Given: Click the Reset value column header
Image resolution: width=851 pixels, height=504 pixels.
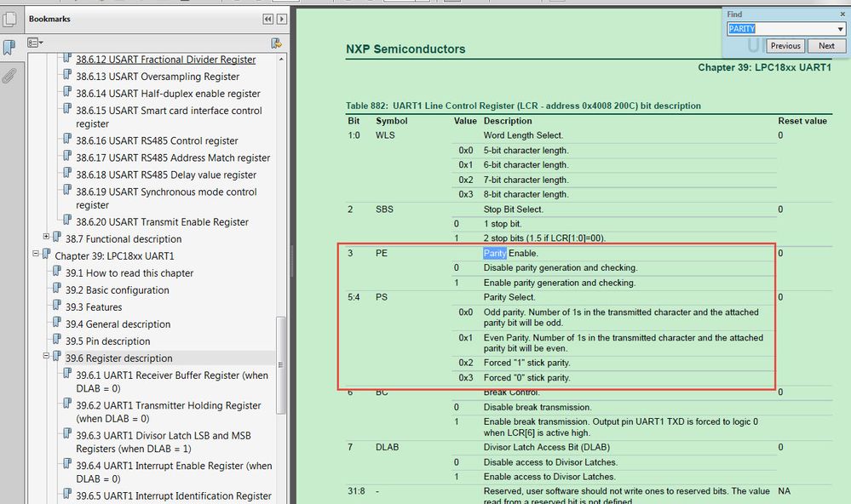Looking at the screenshot, I should [802, 121].
